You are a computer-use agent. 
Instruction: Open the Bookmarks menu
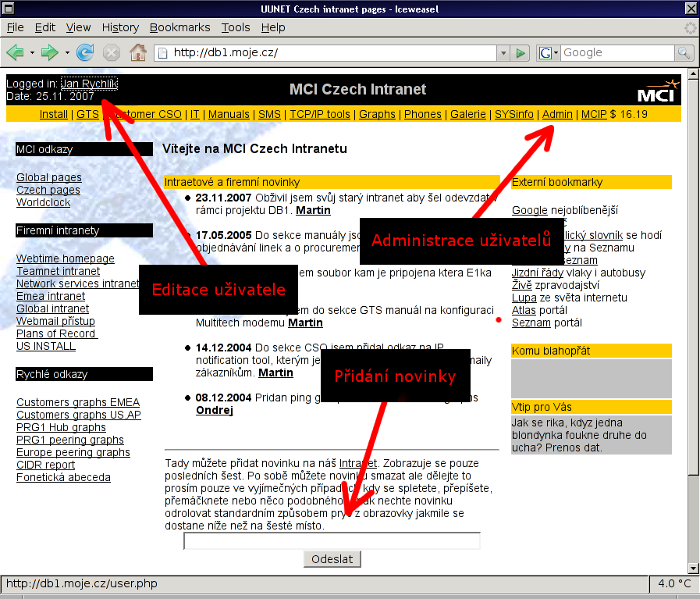[x=179, y=27]
